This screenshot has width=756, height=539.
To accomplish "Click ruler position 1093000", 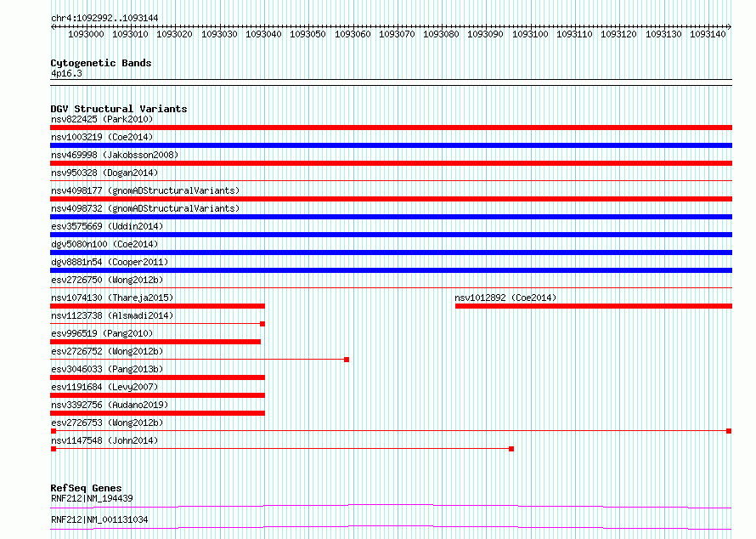I will click(x=86, y=34).
